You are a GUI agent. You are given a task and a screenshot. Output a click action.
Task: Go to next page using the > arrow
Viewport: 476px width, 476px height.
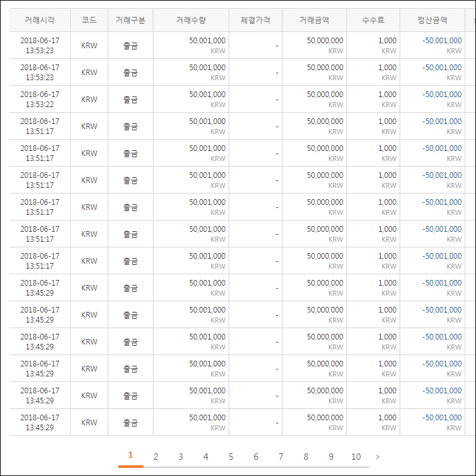378,457
